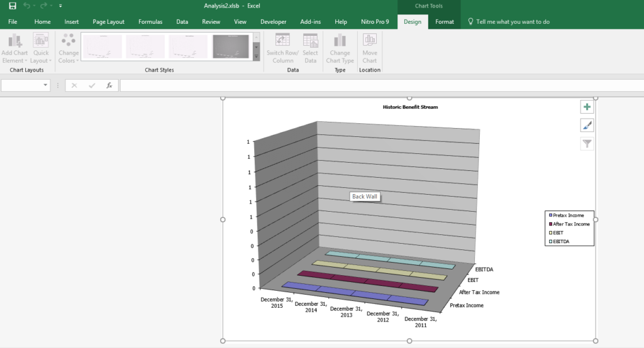Open the Chart Styles paintbrush button
This screenshot has width=644, height=348.
coord(587,126)
